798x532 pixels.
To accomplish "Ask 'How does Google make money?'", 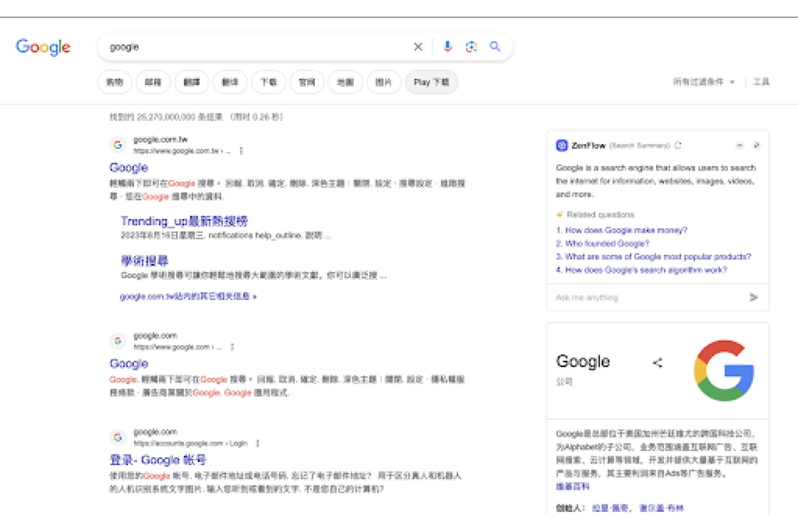I will pyautogui.click(x=622, y=230).
